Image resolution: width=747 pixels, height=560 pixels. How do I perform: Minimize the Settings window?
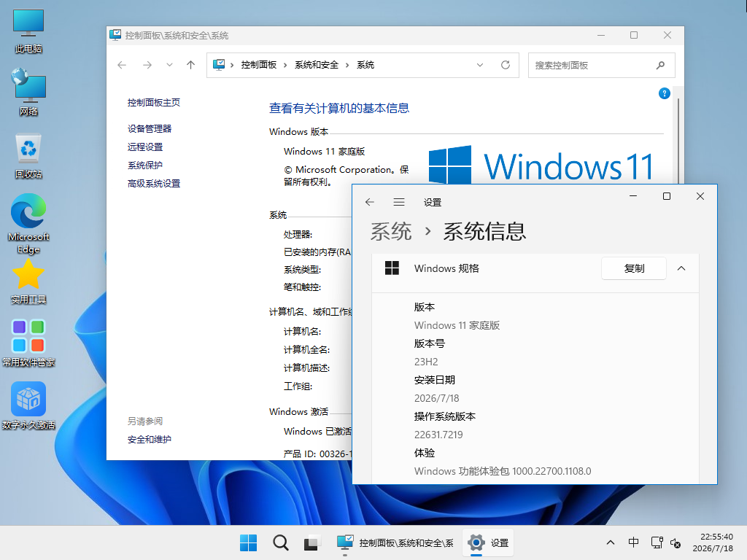[633, 196]
